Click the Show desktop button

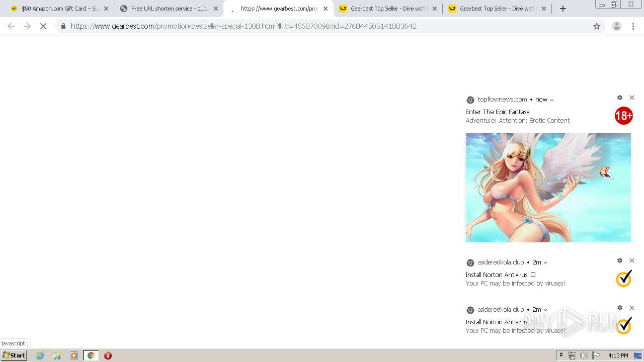coord(638,355)
